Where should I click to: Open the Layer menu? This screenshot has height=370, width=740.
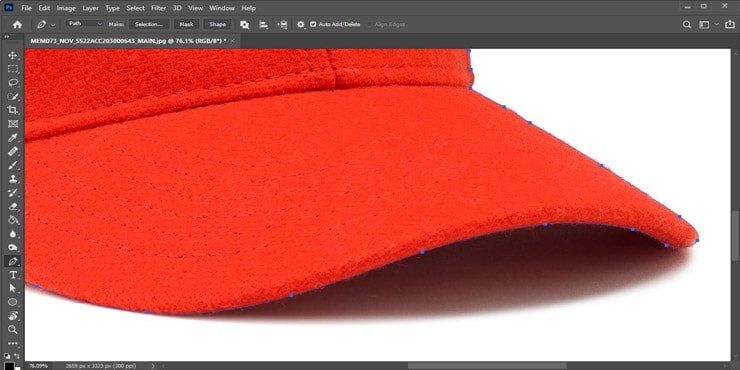coord(91,8)
